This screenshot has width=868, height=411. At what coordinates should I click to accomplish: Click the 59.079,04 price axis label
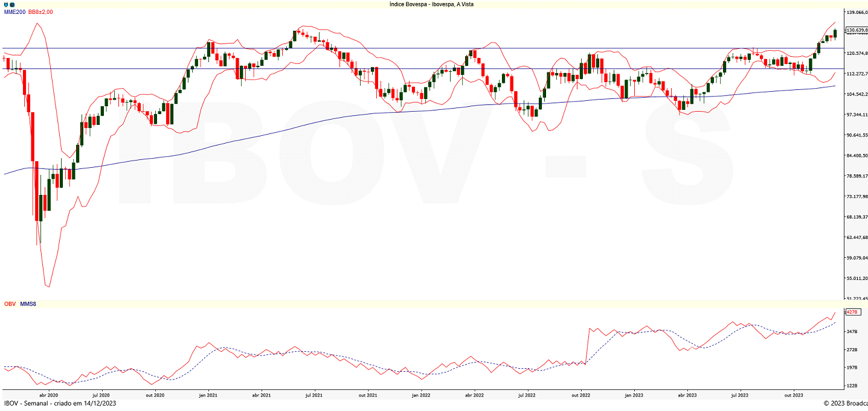click(x=858, y=258)
